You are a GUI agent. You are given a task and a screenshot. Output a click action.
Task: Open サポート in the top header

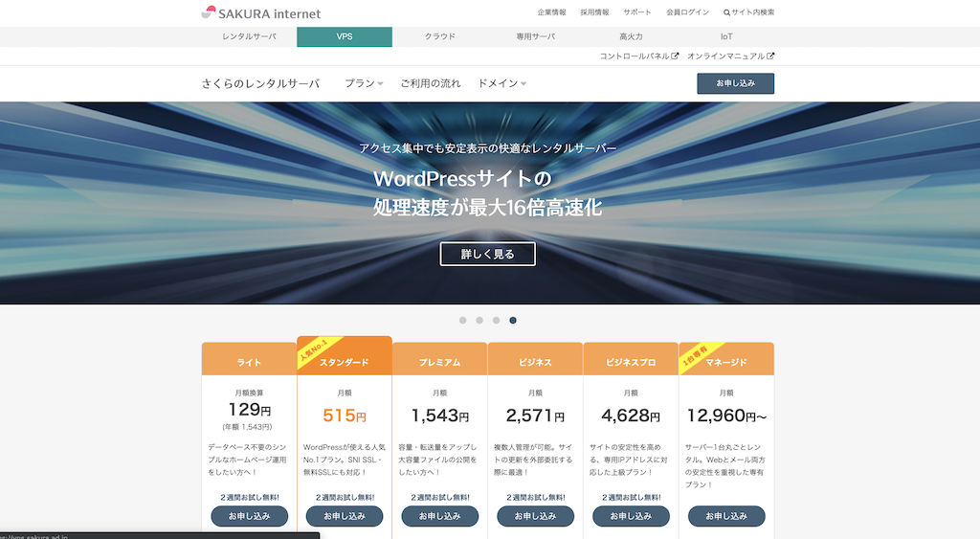click(636, 12)
